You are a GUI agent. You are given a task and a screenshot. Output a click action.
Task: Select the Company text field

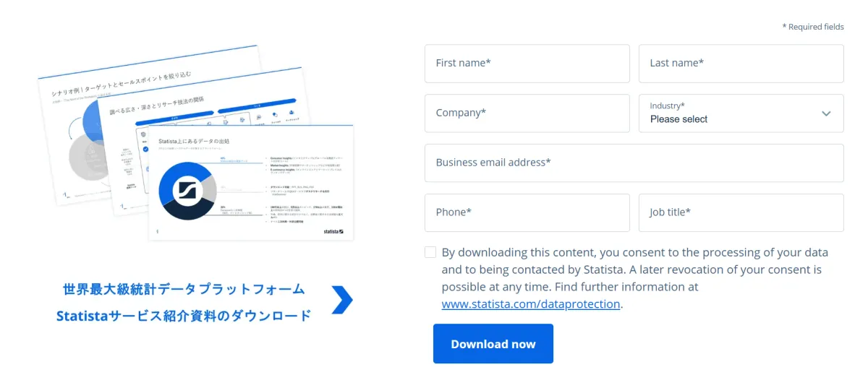pos(527,113)
